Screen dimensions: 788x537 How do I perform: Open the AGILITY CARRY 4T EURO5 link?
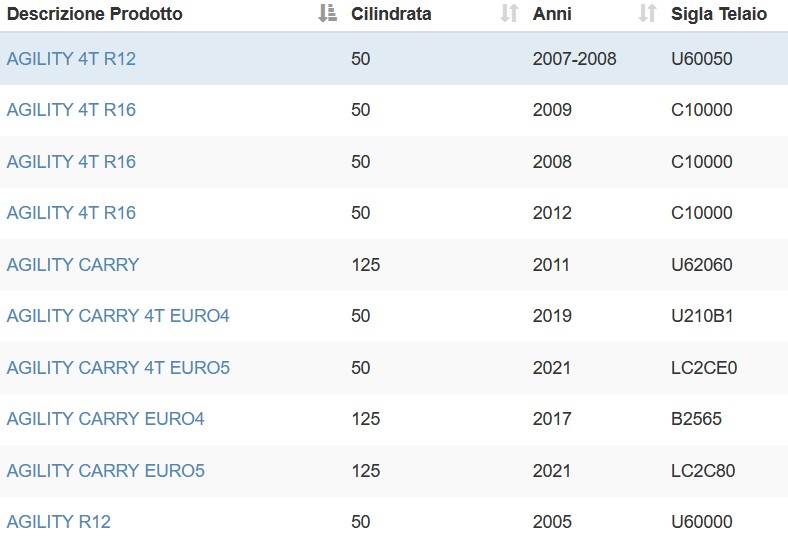[118, 368]
